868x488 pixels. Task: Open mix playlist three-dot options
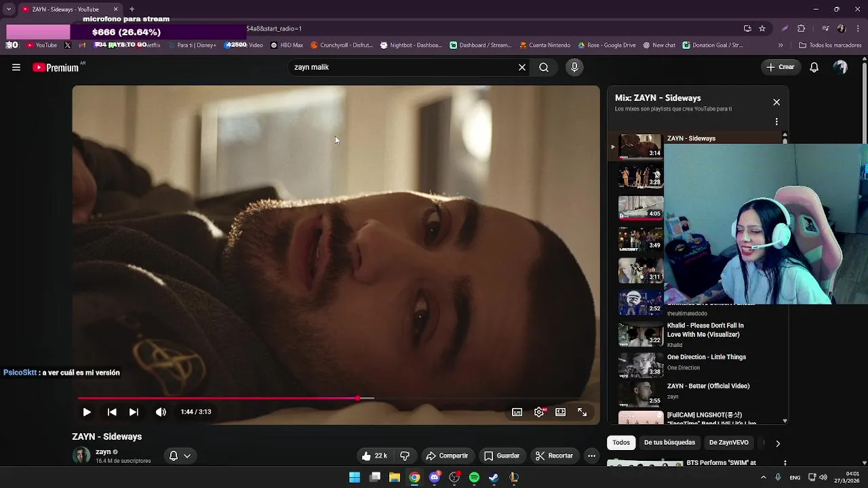click(x=776, y=122)
